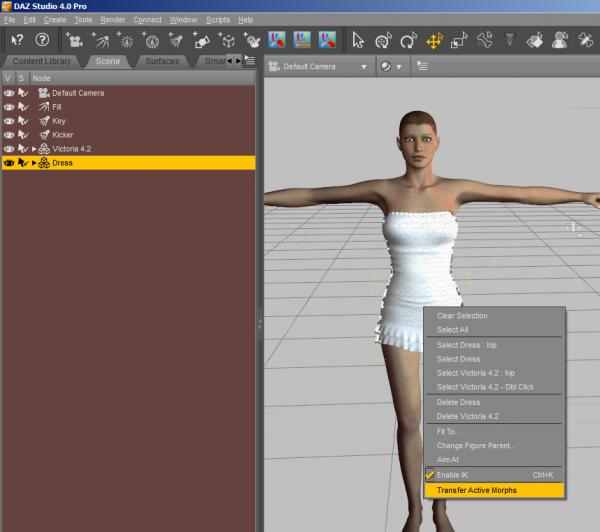
Task: Show previous pane tabs with left arrow
Action: point(229,61)
